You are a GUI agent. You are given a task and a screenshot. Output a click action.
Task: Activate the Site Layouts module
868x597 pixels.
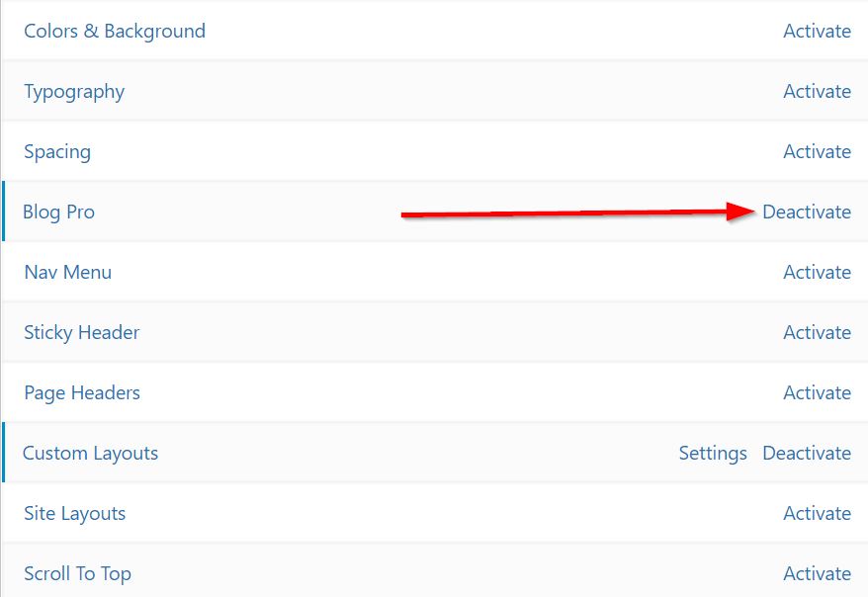pos(817,513)
